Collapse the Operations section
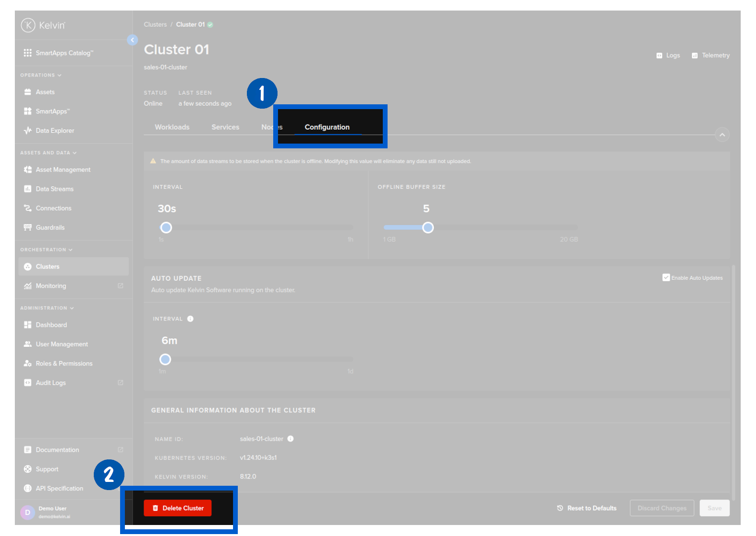 [x=59, y=75]
